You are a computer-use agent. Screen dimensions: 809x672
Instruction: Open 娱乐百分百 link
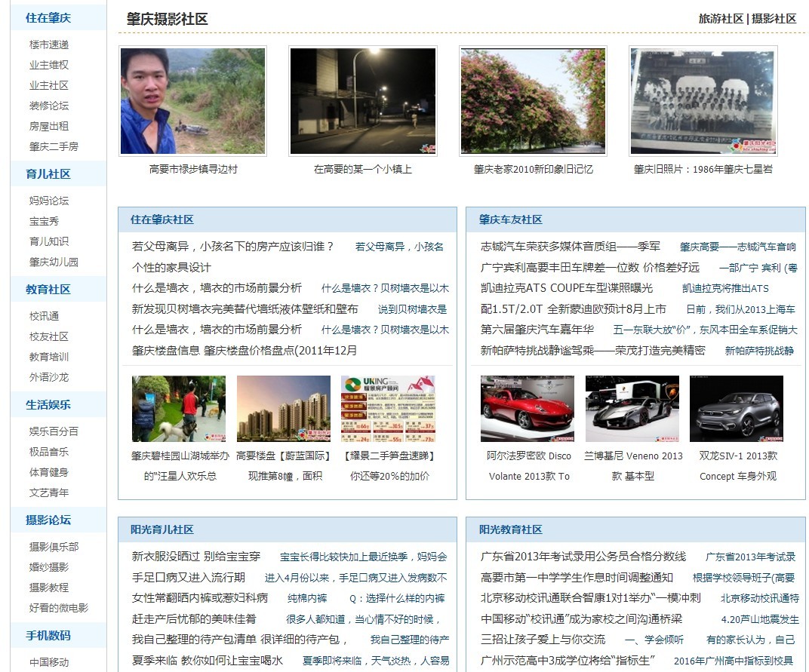point(54,431)
